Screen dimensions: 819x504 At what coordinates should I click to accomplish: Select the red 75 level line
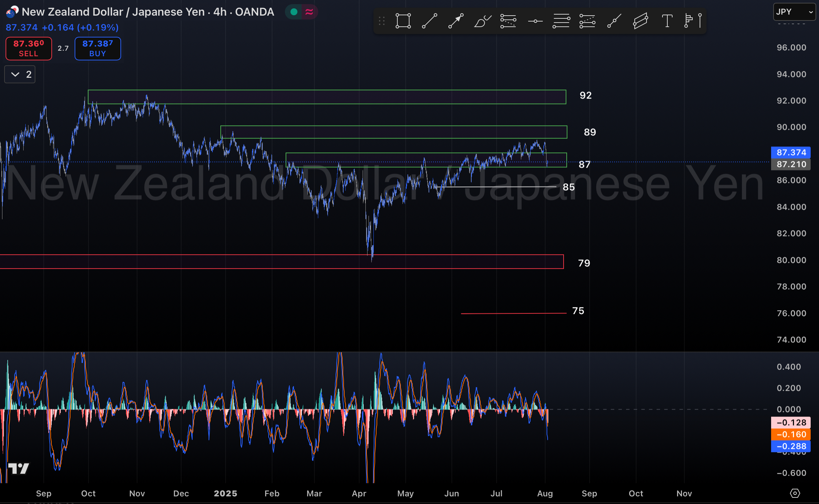coord(514,313)
